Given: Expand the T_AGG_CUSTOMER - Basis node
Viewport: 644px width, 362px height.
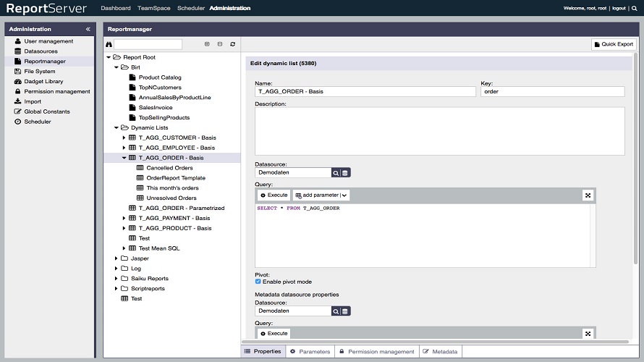Looking at the screenshot, I should pyautogui.click(x=124, y=138).
